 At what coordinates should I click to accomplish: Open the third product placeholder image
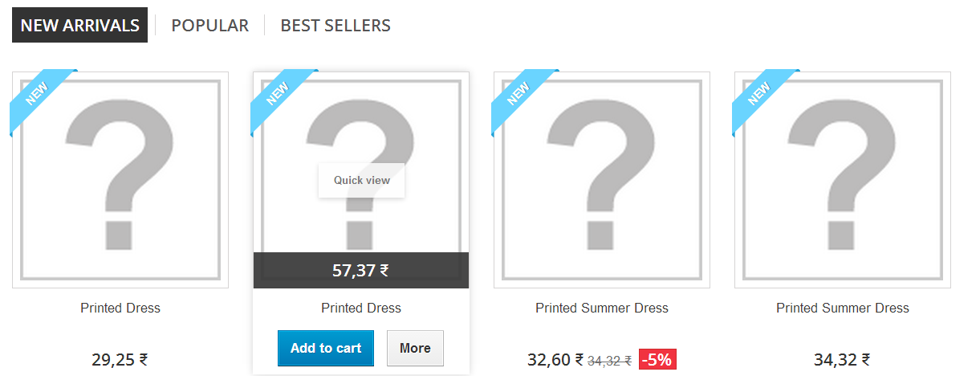[602, 180]
